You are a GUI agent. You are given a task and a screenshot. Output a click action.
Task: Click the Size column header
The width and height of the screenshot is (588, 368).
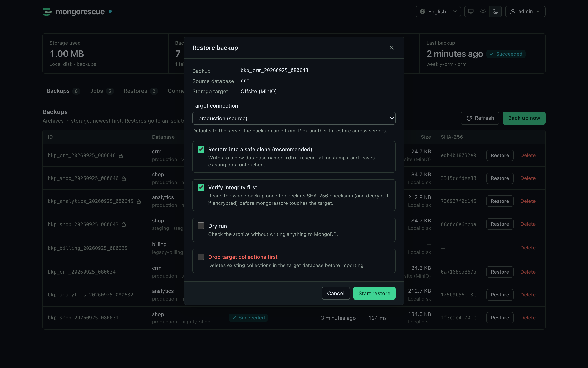[426, 137]
